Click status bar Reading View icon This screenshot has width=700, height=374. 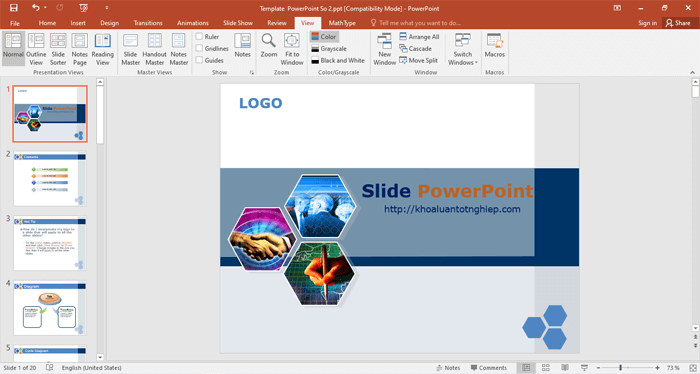565,368
